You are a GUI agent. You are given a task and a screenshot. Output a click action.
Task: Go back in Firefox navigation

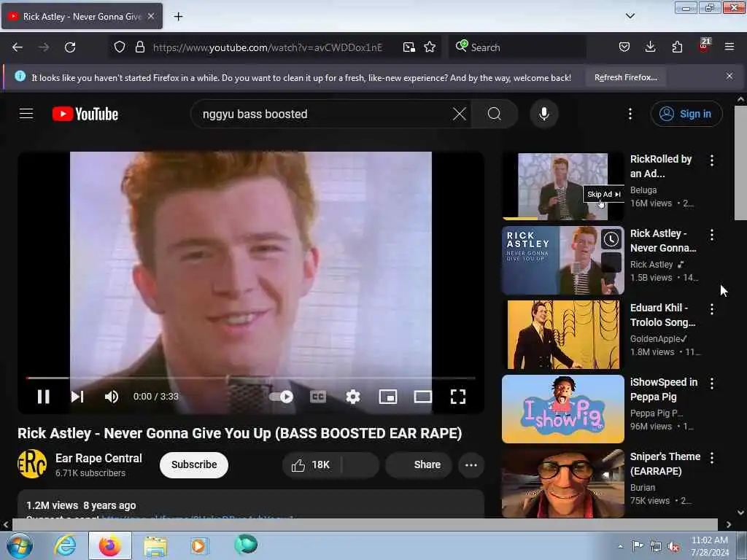click(x=18, y=47)
